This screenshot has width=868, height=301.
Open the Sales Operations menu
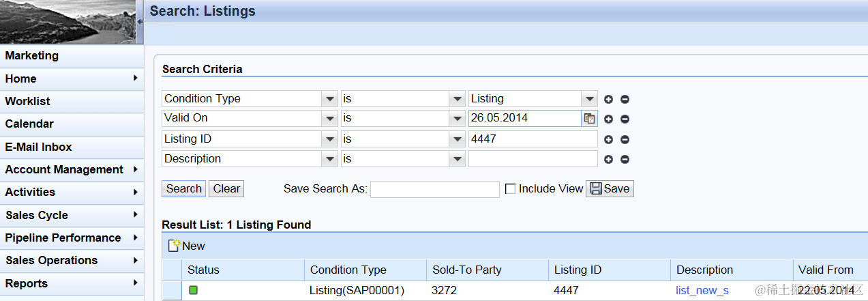point(72,260)
